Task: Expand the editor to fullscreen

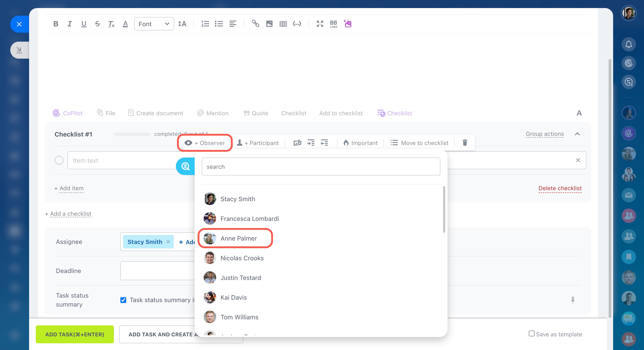Action: click(x=320, y=24)
